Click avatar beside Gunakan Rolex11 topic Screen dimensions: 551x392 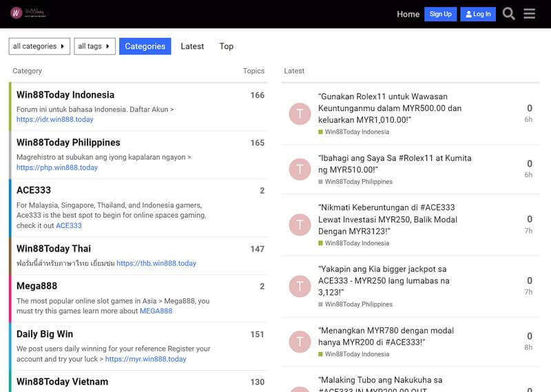click(x=300, y=114)
